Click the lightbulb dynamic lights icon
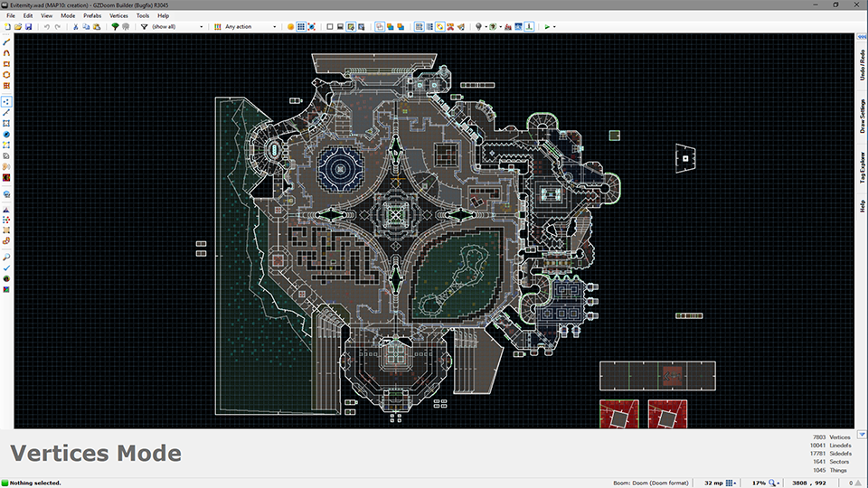 point(479,26)
